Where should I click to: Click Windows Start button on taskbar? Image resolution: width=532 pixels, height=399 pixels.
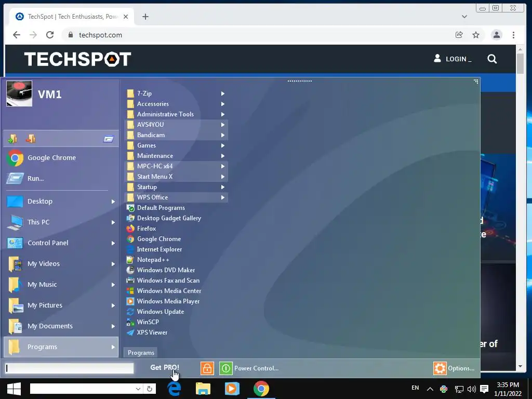(14, 389)
